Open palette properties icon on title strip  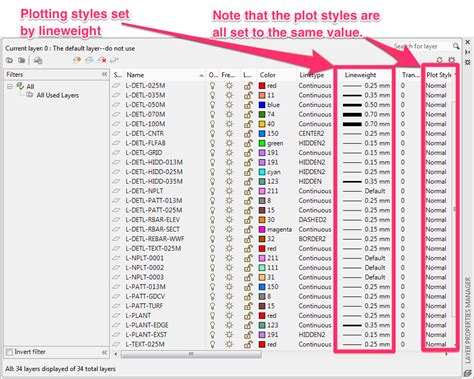pyautogui.click(x=468, y=62)
